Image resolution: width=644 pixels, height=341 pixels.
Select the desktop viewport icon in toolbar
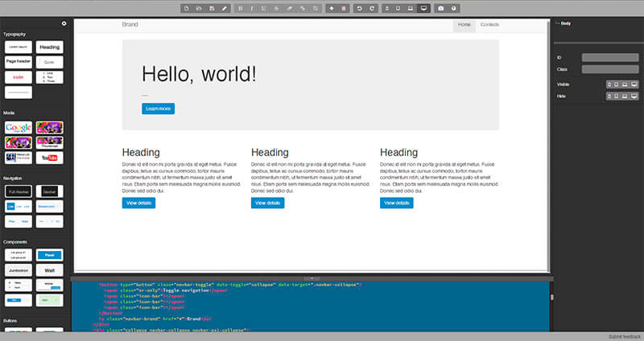pos(424,9)
